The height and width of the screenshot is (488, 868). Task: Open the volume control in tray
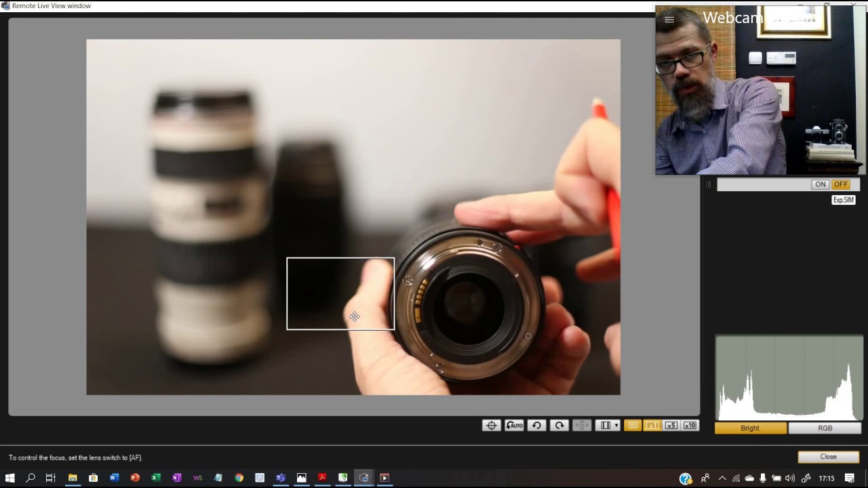pyautogui.click(x=790, y=479)
